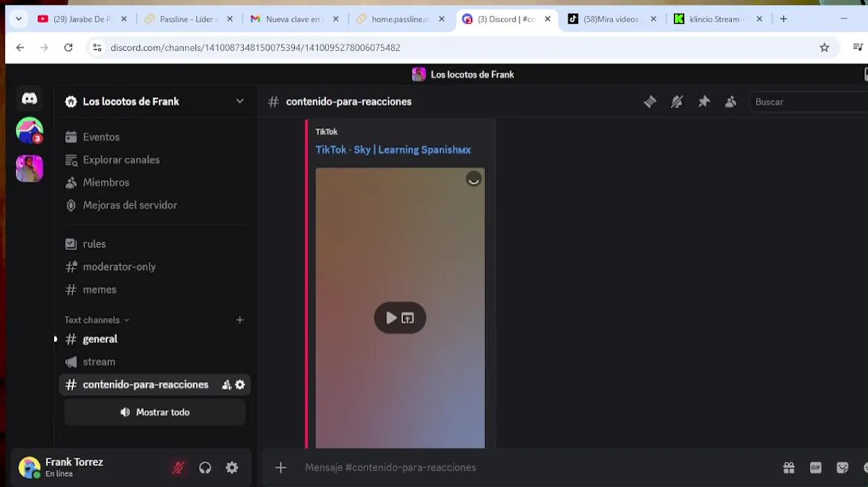
Task: Switch to Gmail Nueva clave tab
Action: click(x=294, y=19)
